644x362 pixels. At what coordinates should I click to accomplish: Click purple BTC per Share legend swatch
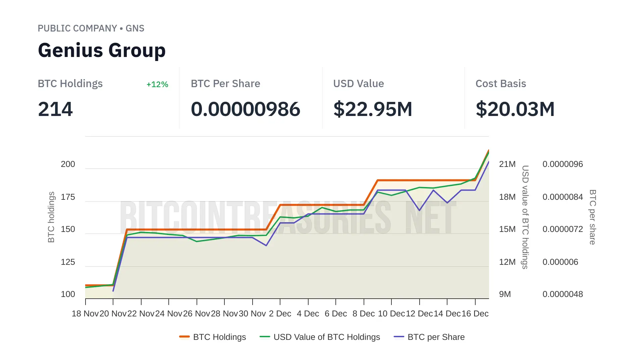click(399, 337)
